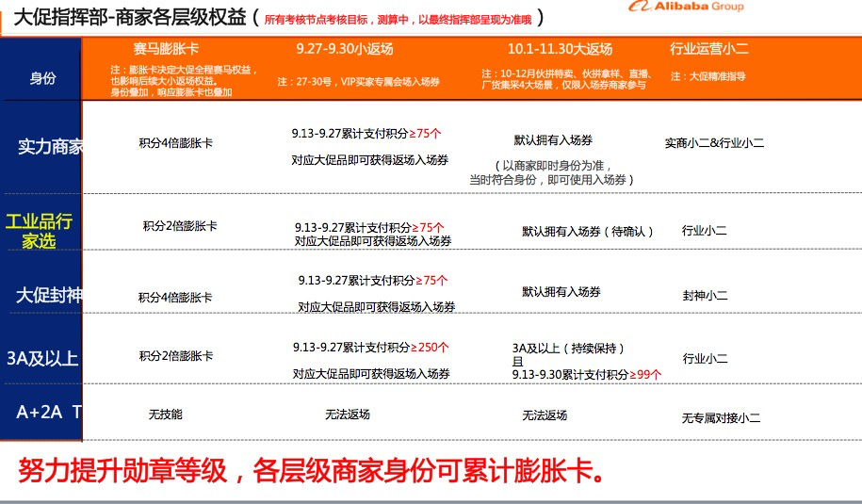
Task: Click the 实力商家 row label
Action: click(50, 147)
